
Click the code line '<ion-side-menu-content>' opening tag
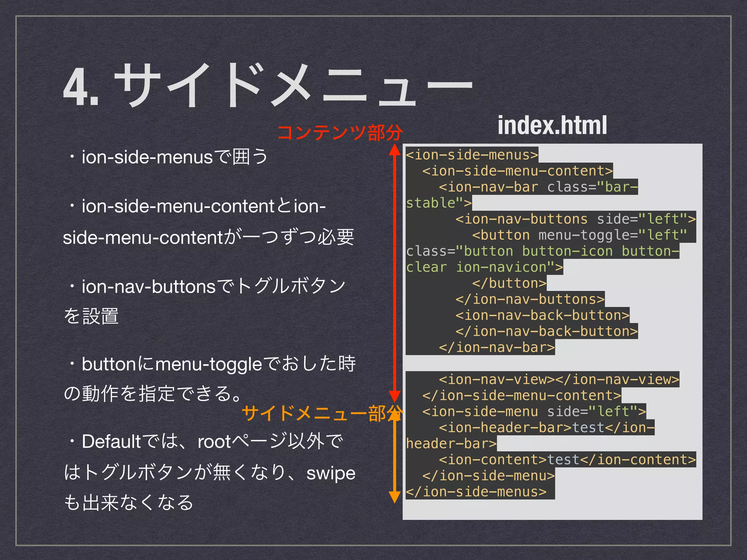pyautogui.click(x=518, y=171)
